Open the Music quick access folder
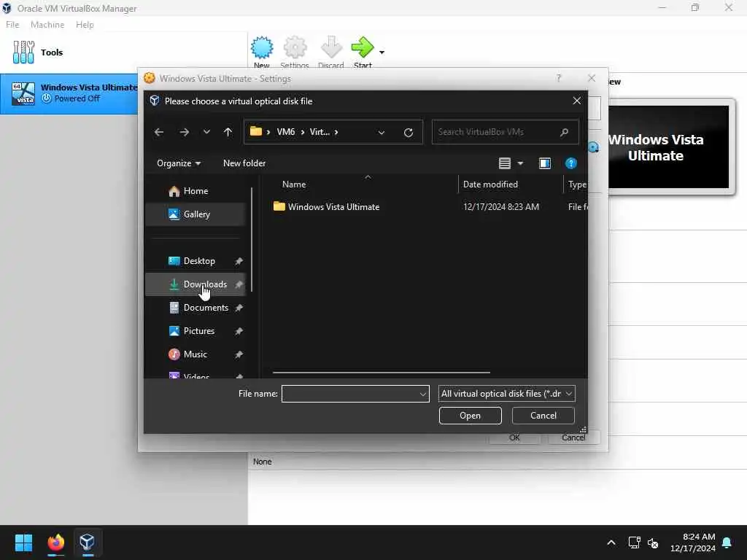The width and height of the screenshot is (747, 560). point(196,354)
